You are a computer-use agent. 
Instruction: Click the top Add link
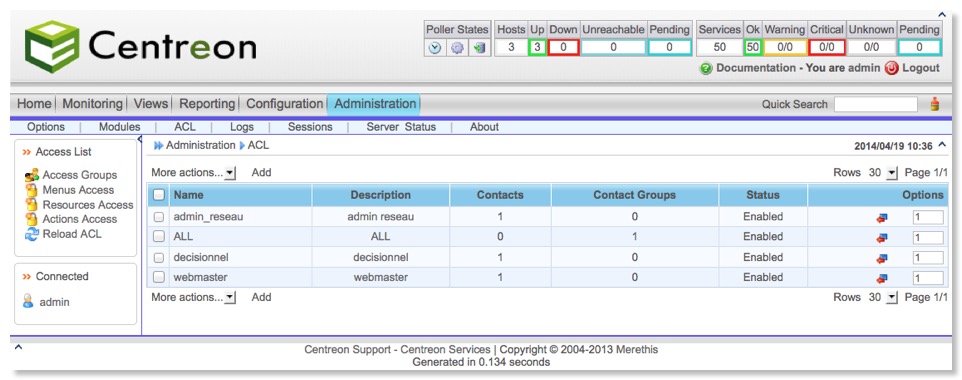tap(261, 173)
